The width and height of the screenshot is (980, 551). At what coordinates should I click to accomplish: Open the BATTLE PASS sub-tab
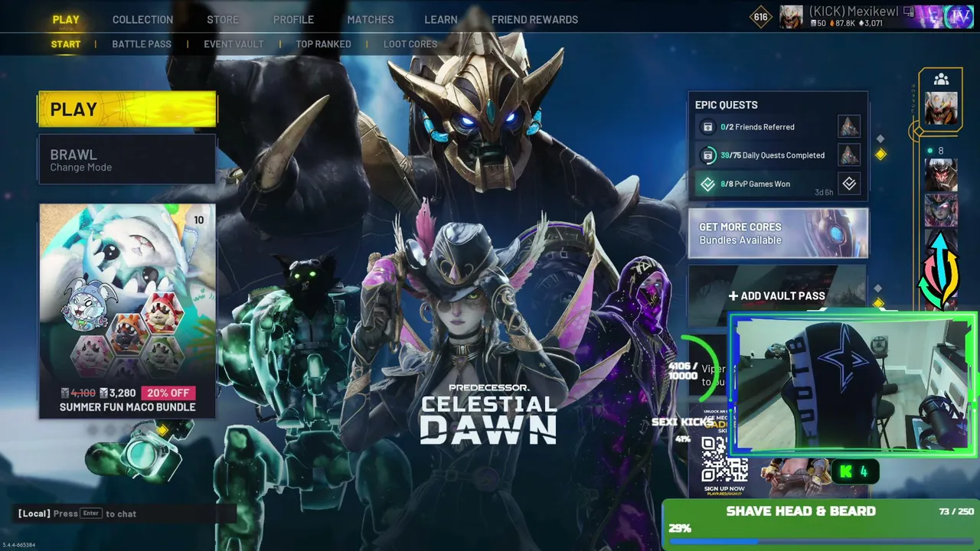click(x=142, y=44)
